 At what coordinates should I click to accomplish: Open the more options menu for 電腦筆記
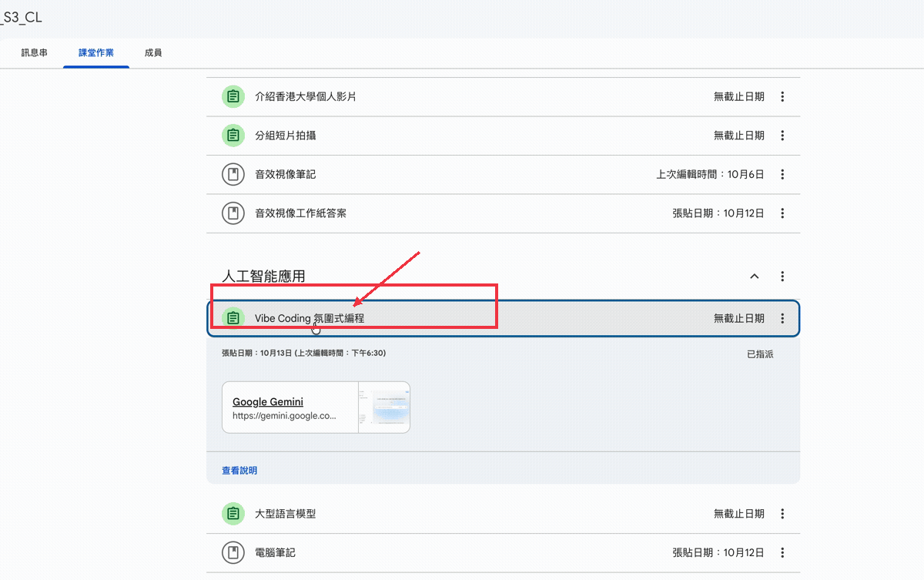(782, 552)
